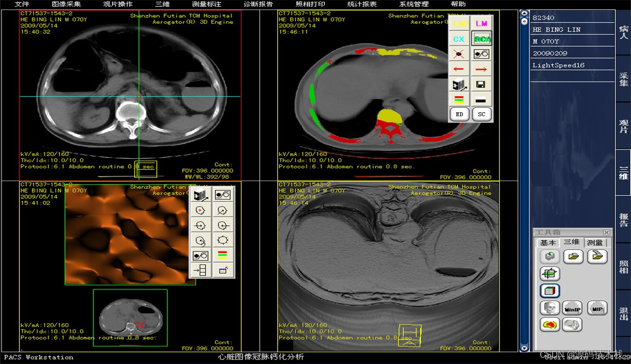Viewport: 631px width, 364px height.
Task: Open the 三维 menu in the menu bar
Action: coord(162,4)
